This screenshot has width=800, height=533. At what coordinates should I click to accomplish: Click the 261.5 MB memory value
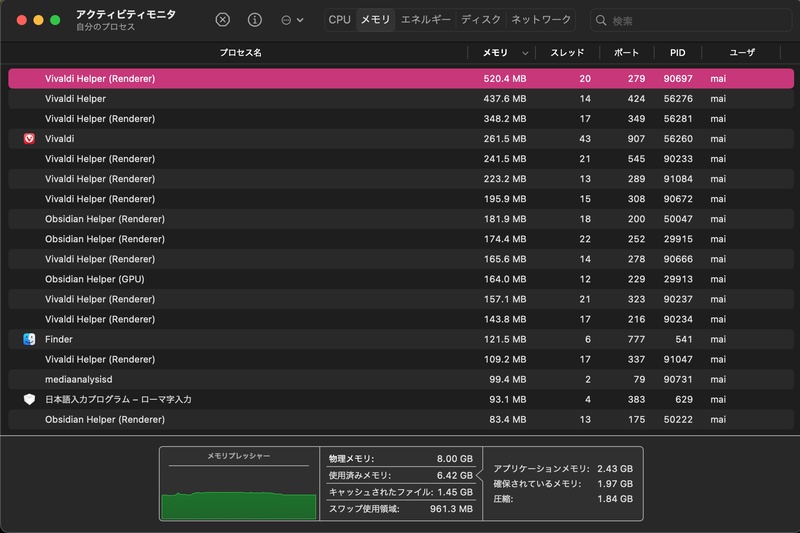point(505,139)
